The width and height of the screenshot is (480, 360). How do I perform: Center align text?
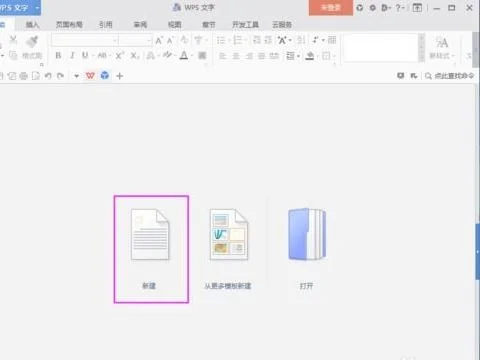coord(236,56)
